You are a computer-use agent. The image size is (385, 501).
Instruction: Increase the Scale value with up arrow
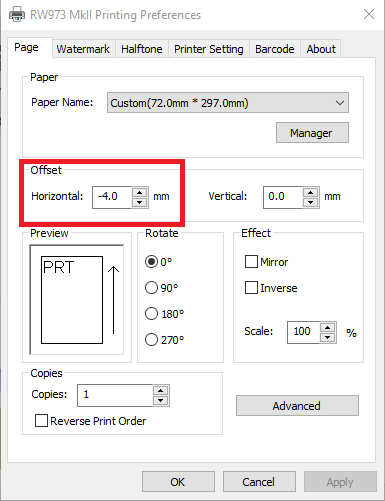pyautogui.click(x=328, y=327)
